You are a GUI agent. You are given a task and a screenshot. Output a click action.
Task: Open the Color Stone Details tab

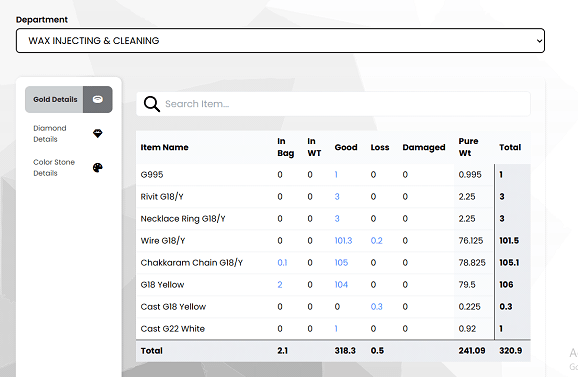click(x=54, y=168)
